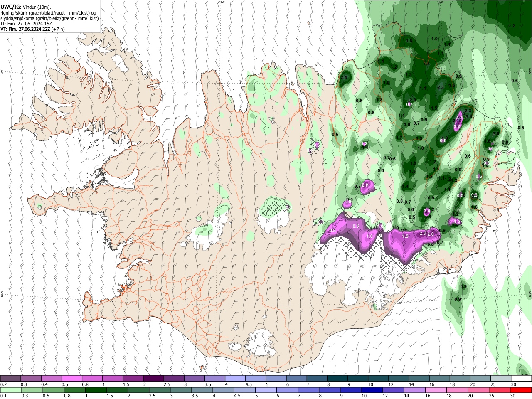Viewport: 532px width, 399px height.
Task: Click the royal blue 9 rain legend swatch
Action: [x=351, y=390]
